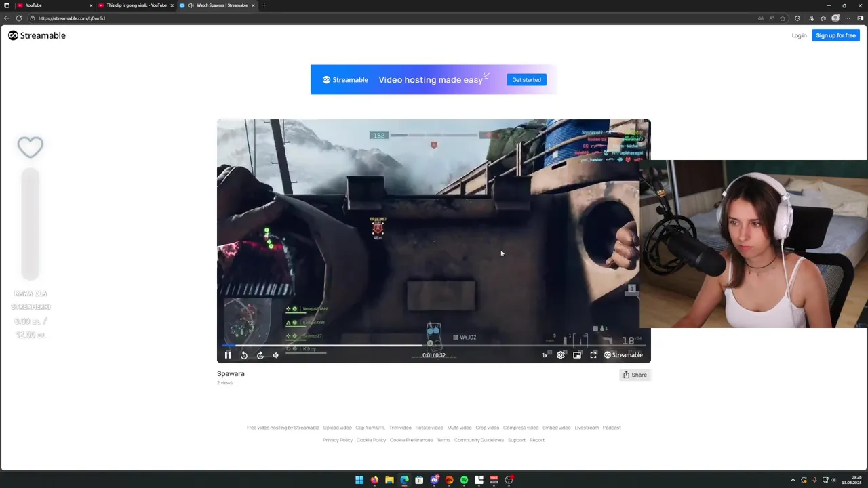Click the heart icon on the left

31,147
